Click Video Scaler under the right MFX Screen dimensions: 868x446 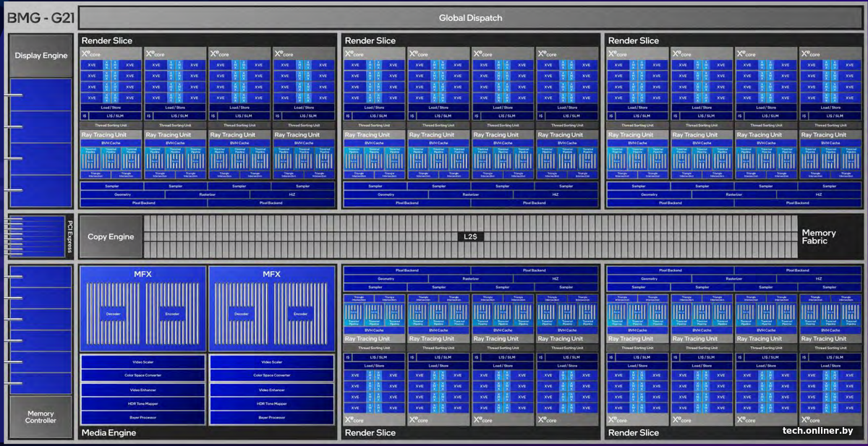(272, 362)
